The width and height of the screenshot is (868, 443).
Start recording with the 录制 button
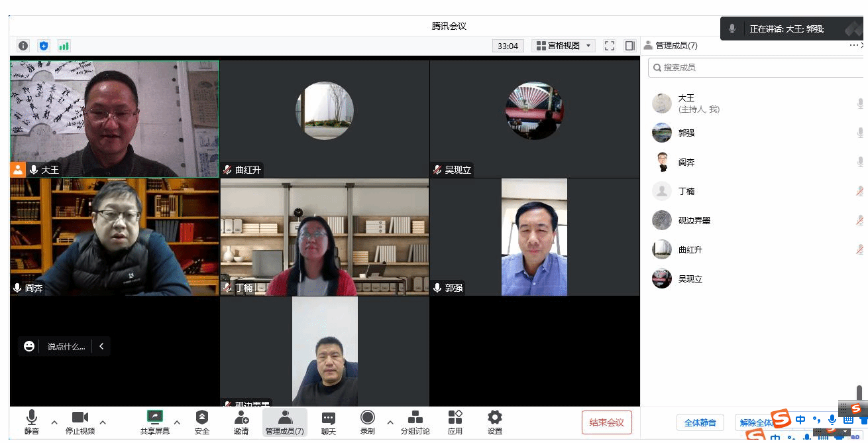(367, 421)
